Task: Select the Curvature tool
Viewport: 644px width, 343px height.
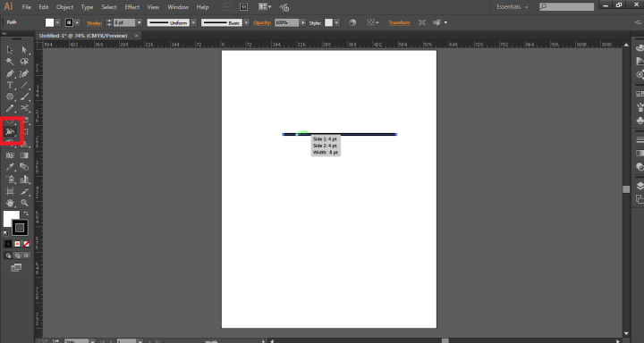Action: click(x=25, y=74)
